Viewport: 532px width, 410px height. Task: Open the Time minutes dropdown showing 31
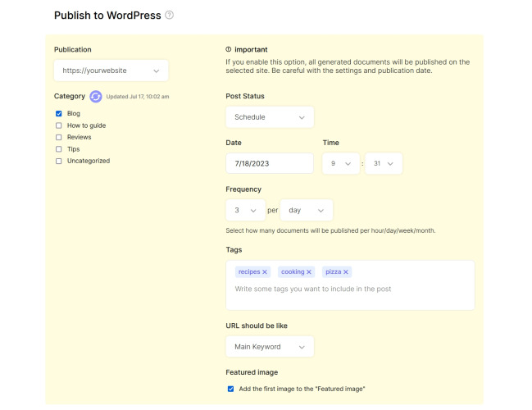click(x=384, y=164)
